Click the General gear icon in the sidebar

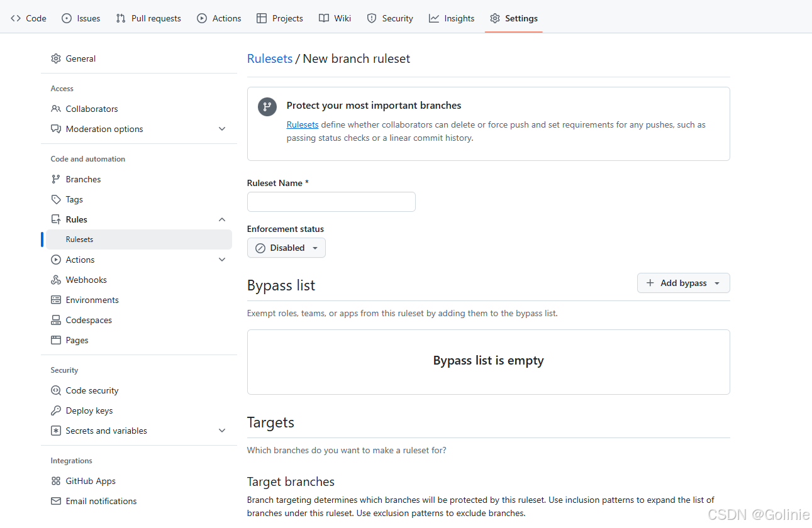[x=56, y=58]
